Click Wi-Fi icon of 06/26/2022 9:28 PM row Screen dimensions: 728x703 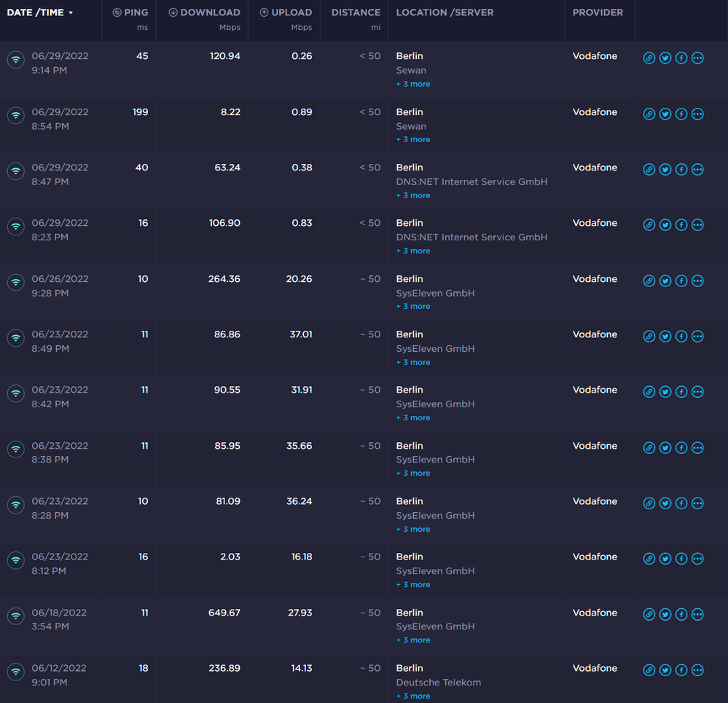16,283
